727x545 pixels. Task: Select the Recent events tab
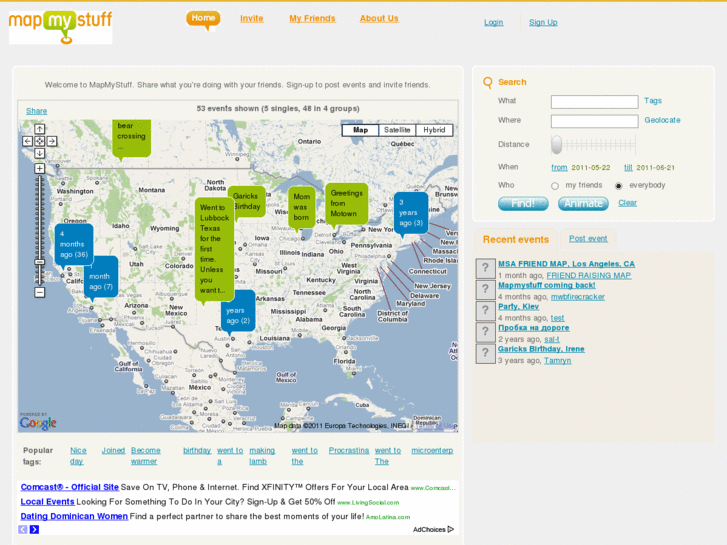click(x=516, y=239)
